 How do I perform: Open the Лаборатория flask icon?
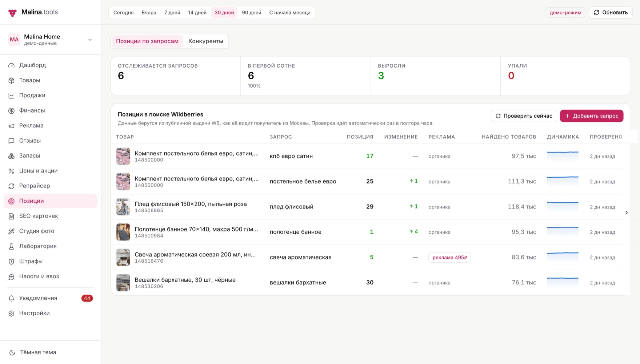pyautogui.click(x=12, y=246)
